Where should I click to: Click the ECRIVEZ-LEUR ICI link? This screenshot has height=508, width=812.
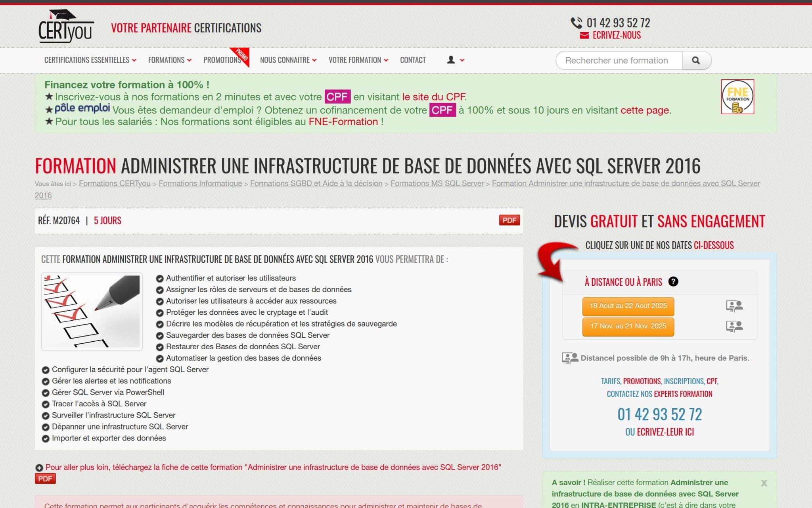[x=665, y=432]
